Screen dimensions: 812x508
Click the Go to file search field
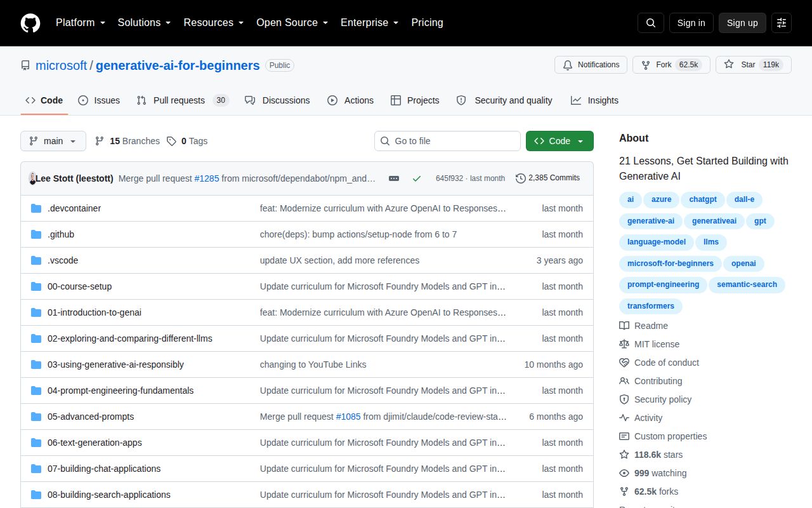pos(447,141)
